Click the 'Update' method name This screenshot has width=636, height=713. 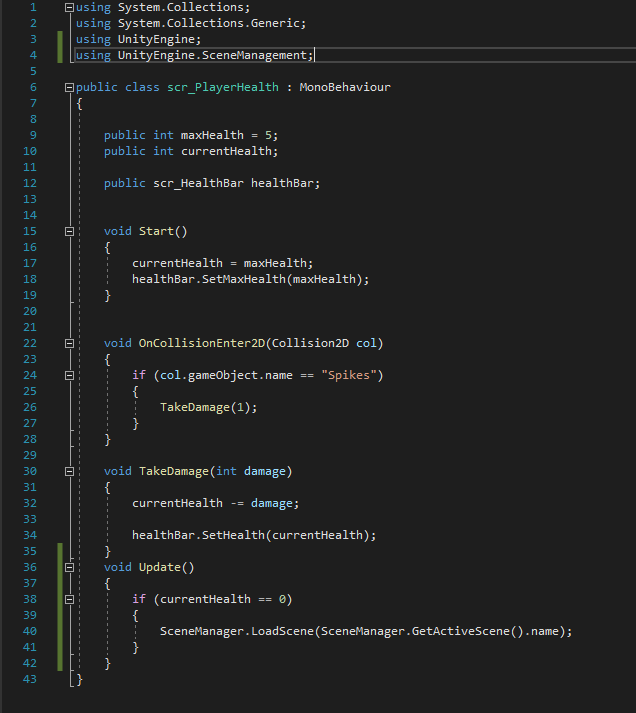pyautogui.click(x=160, y=567)
